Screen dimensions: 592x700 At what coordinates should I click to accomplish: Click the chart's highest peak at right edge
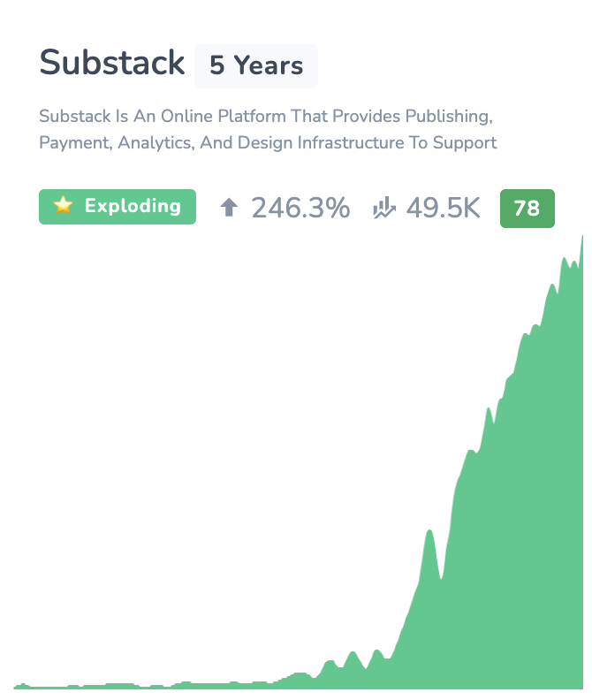point(581,238)
